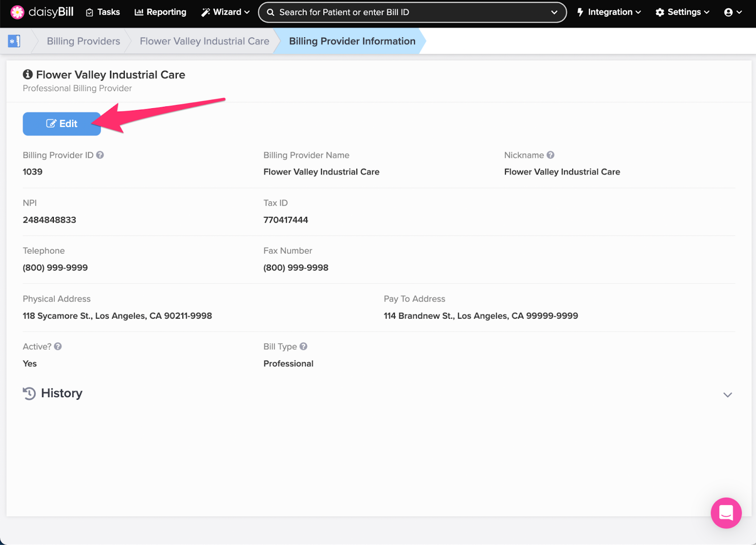
Task: Select the Reporting bar chart icon
Action: tap(138, 12)
